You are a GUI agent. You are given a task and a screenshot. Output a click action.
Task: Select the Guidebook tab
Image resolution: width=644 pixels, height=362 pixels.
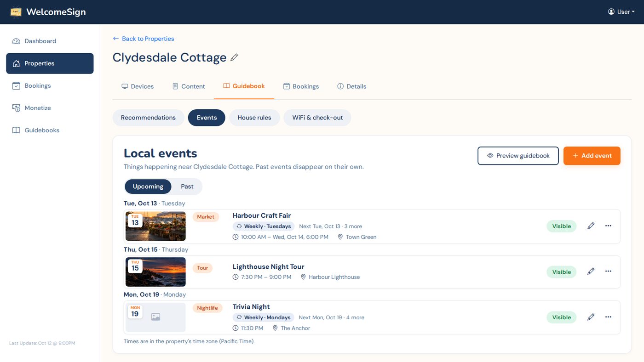click(x=244, y=86)
